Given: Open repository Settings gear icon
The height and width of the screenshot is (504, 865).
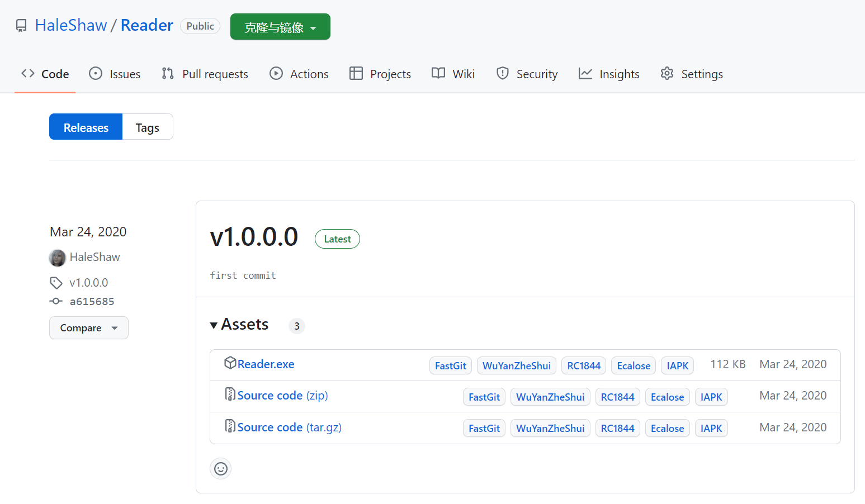Looking at the screenshot, I should [667, 73].
